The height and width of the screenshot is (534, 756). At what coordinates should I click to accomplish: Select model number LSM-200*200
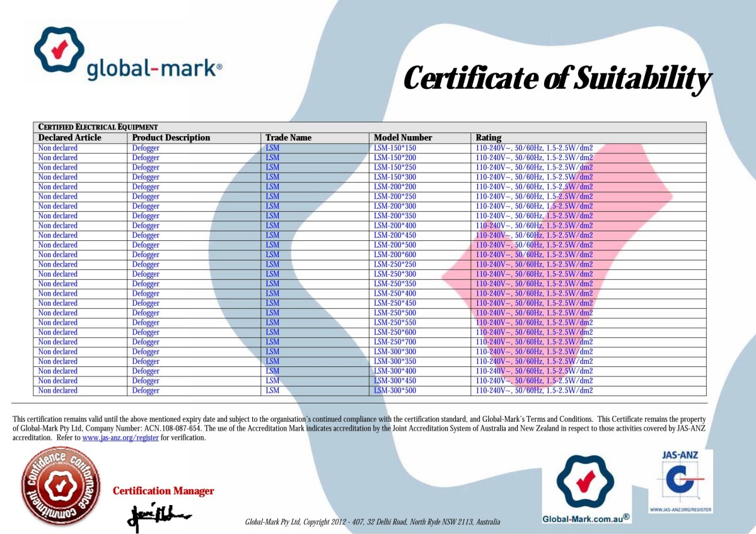(x=395, y=187)
